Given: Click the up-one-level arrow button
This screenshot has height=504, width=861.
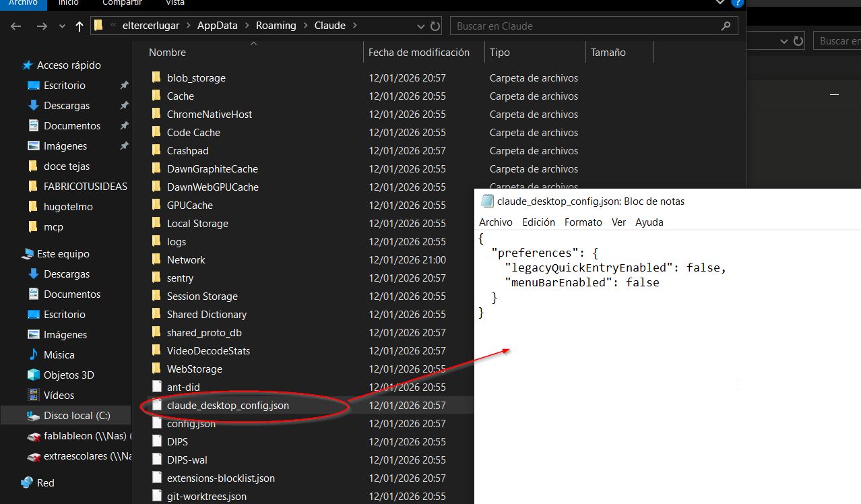Looking at the screenshot, I should click(79, 26).
